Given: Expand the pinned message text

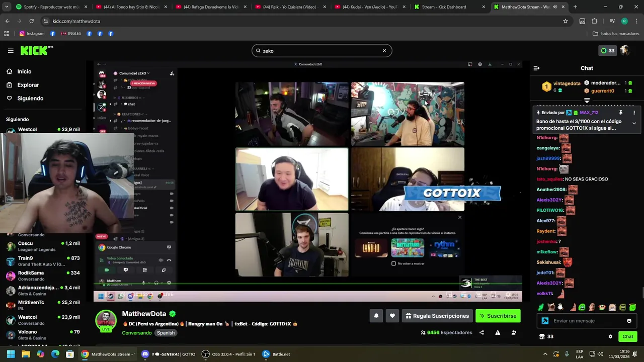Looking at the screenshot, I should [634, 123].
